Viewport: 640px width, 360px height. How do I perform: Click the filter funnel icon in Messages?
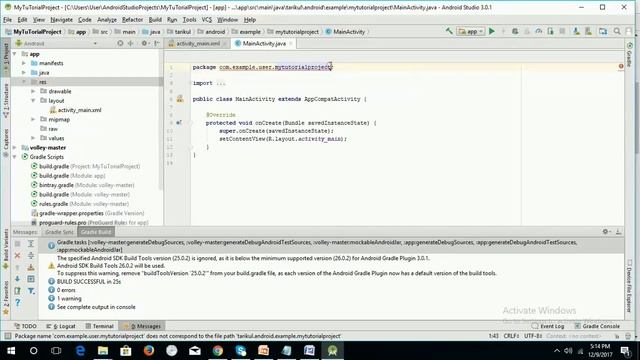[x=31, y=291]
